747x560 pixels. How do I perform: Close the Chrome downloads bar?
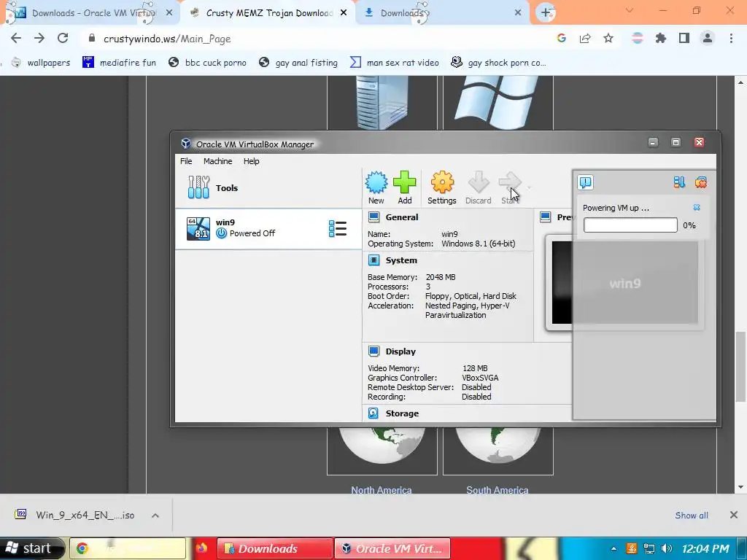[x=734, y=515]
